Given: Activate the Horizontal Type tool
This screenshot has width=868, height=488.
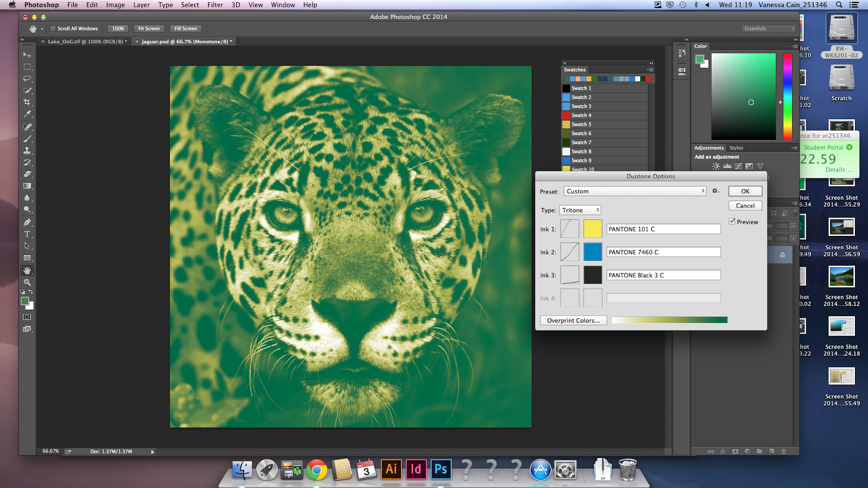Looking at the screenshot, I should coord(27,234).
